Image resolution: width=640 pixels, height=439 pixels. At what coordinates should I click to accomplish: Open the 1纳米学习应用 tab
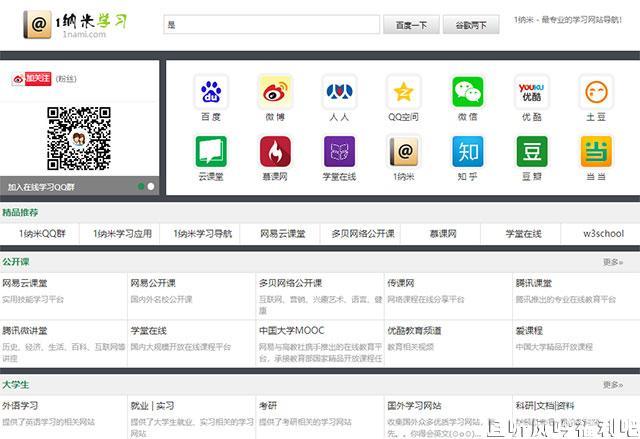(x=122, y=234)
